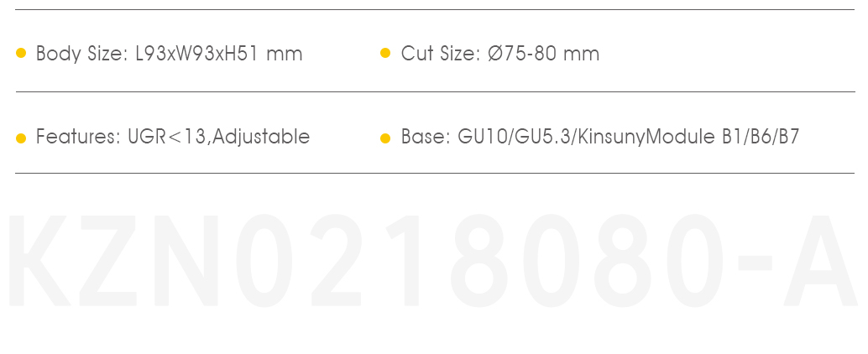The image size is (868, 354).
Task: Click the Ø diameter symbol in Cut Size
Action: point(494,54)
